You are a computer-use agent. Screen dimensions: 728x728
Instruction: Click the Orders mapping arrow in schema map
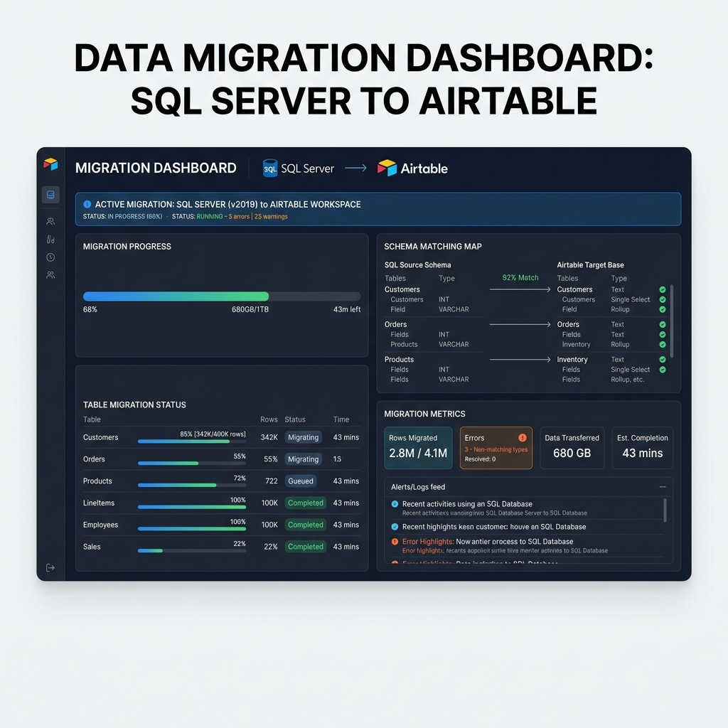(x=520, y=324)
